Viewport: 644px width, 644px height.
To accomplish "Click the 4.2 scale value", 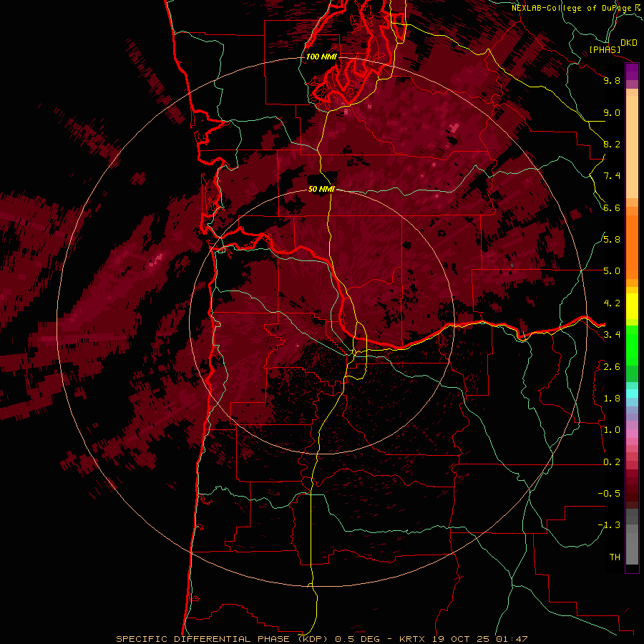I will coord(612,303).
